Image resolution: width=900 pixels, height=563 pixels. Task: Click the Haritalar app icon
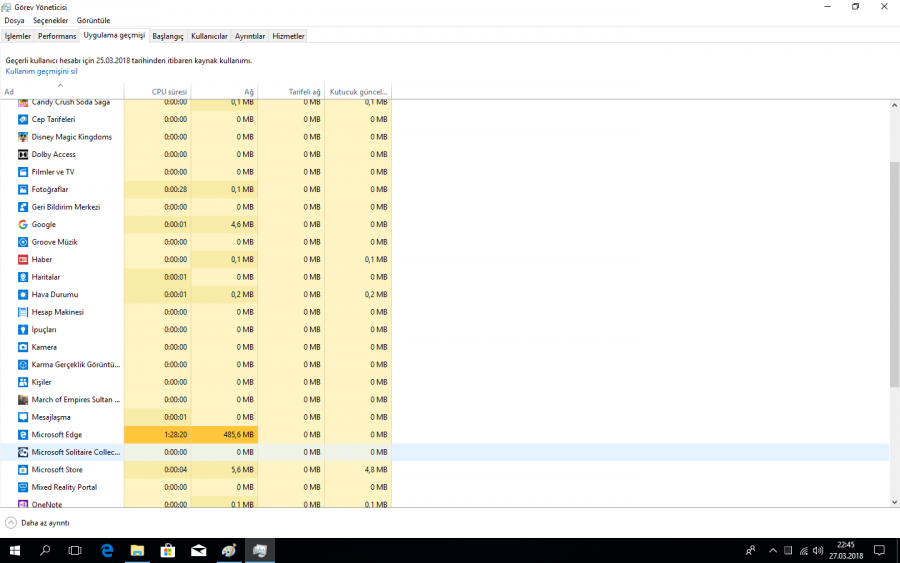[x=23, y=277]
